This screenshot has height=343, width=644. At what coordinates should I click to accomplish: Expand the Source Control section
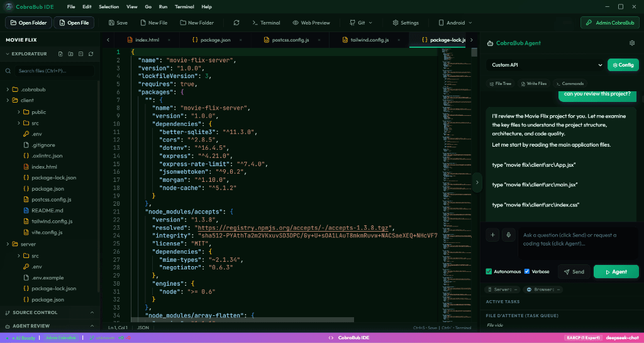[x=50, y=313]
